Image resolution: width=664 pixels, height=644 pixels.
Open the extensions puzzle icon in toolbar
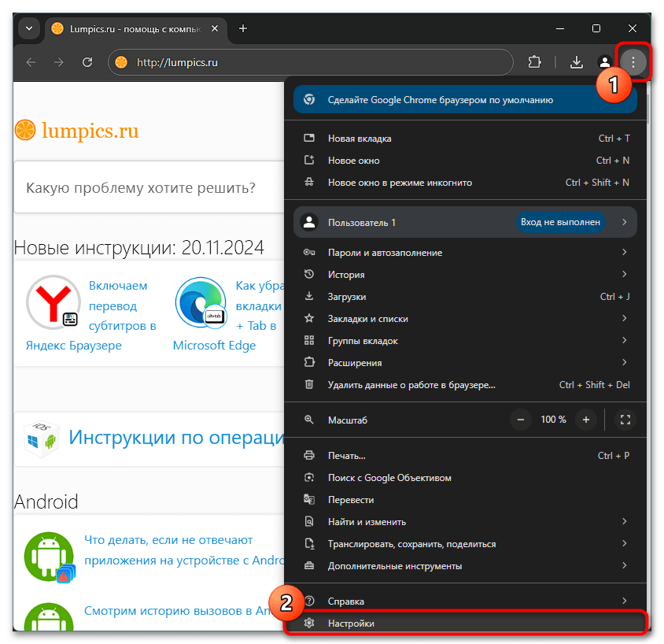tap(534, 62)
